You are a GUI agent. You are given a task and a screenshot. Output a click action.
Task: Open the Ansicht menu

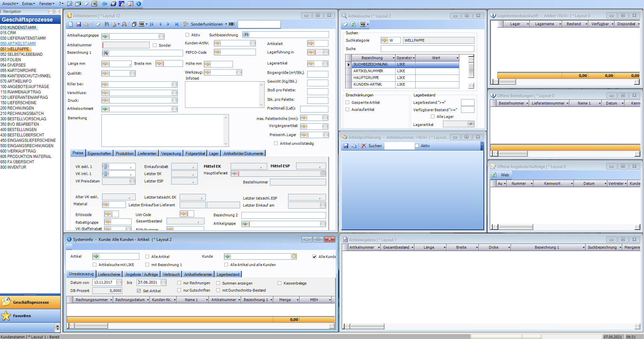[x=10, y=4]
